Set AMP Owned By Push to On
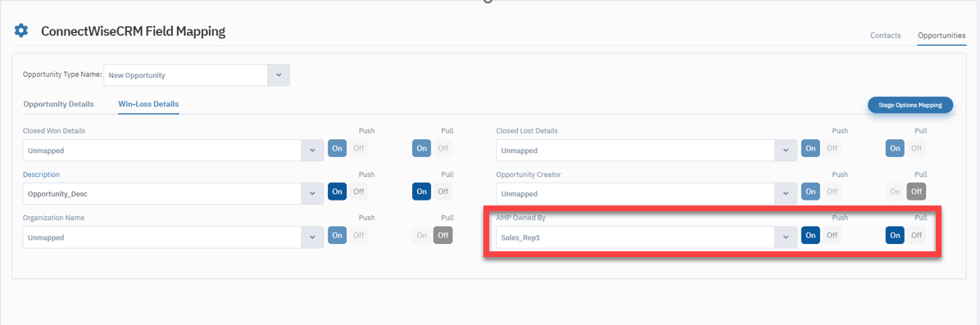980x325 pixels. click(811, 235)
